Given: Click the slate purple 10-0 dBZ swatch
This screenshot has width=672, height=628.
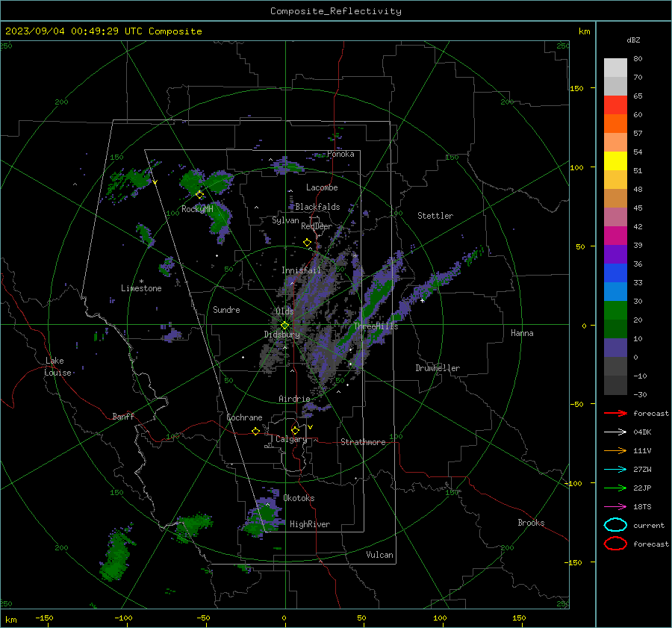Looking at the screenshot, I should pos(615,348).
